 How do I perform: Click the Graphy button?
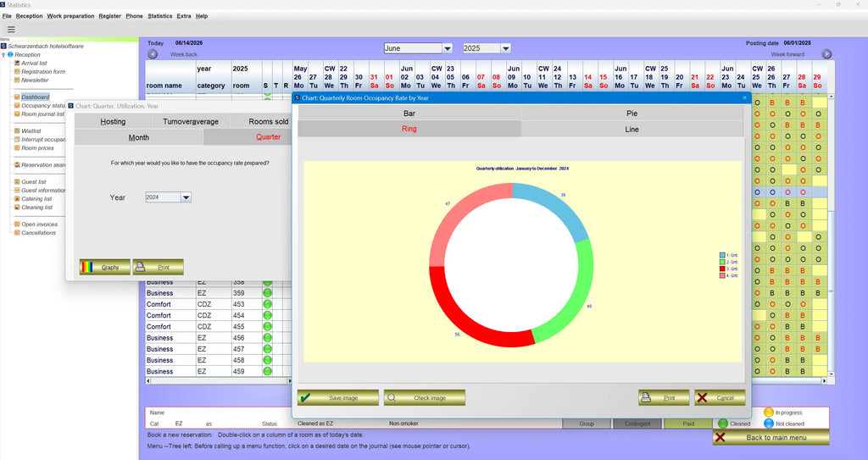104,267
